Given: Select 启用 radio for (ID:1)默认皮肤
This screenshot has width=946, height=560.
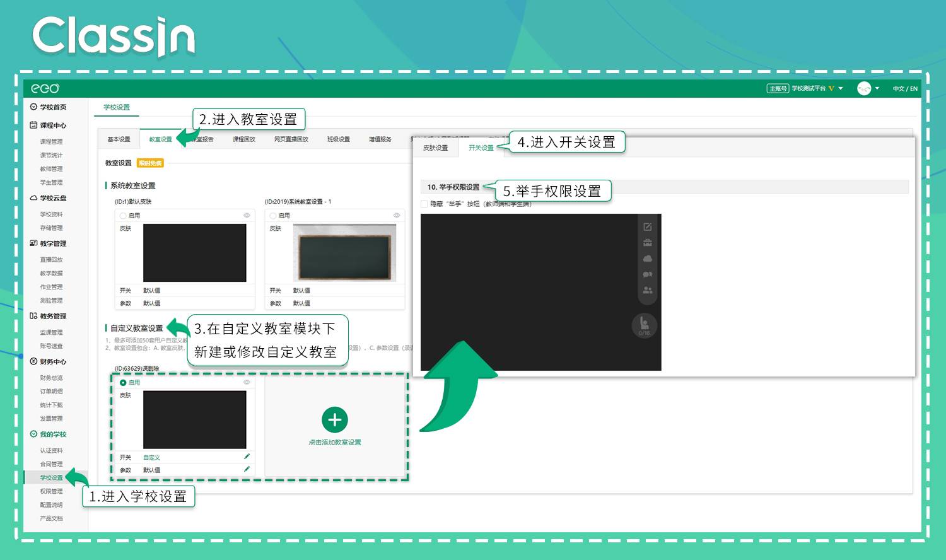Looking at the screenshot, I should (x=123, y=216).
